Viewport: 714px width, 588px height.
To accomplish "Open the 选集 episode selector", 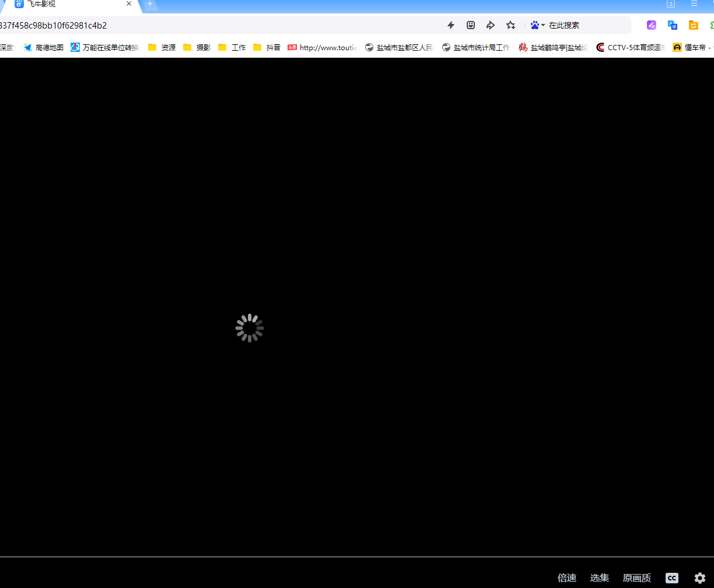I will pyautogui.click(x=599, y=577).
